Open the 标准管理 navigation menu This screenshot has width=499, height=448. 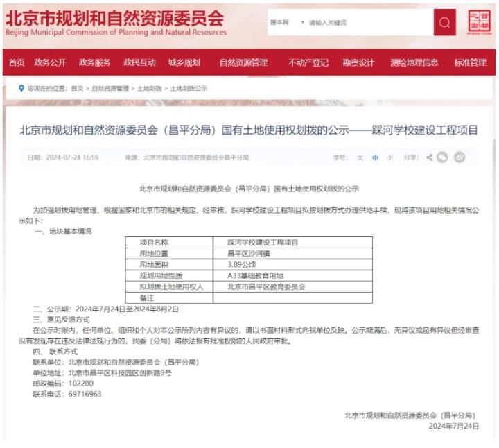tap(470, 62)
